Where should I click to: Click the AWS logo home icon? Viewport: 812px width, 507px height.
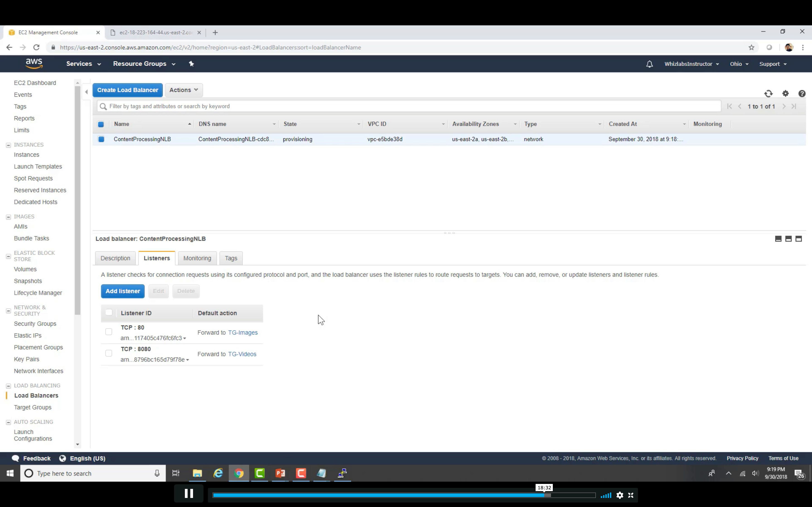click(x=34, y=63)
